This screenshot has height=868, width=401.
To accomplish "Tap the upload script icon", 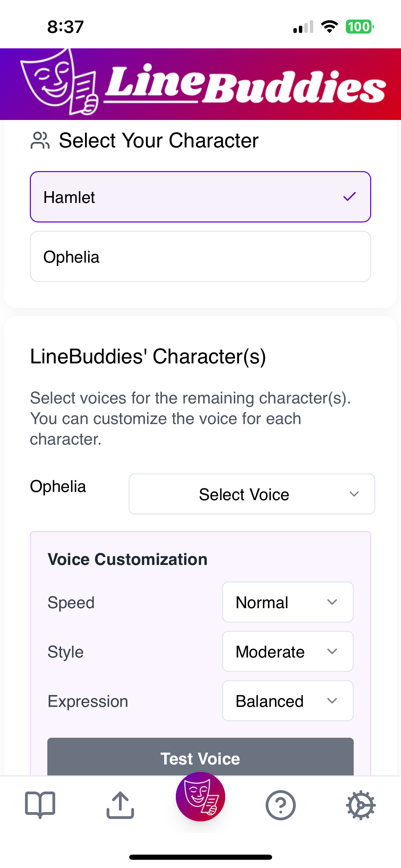I will click(x=120, y=805).
